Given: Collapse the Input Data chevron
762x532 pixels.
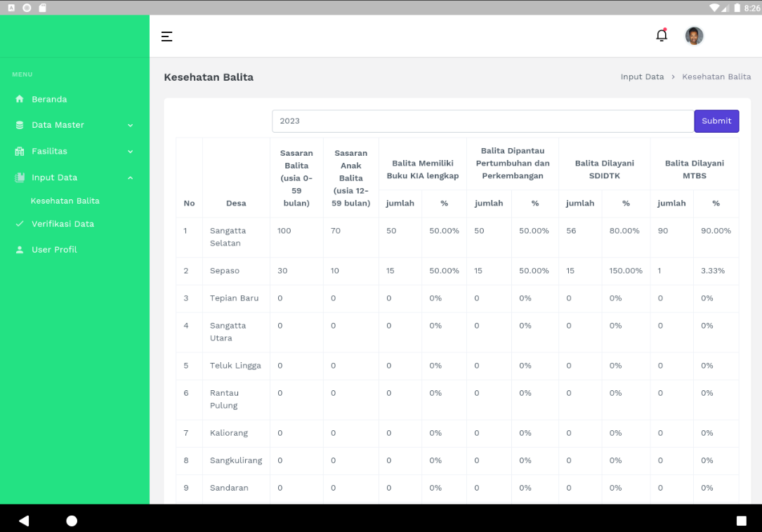Looking at the screenshot, I should click(130, 178).
